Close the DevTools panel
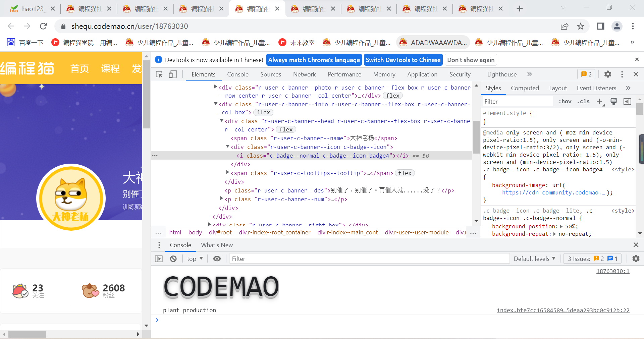Screen dimensions: 644x339 coord(636,74)
